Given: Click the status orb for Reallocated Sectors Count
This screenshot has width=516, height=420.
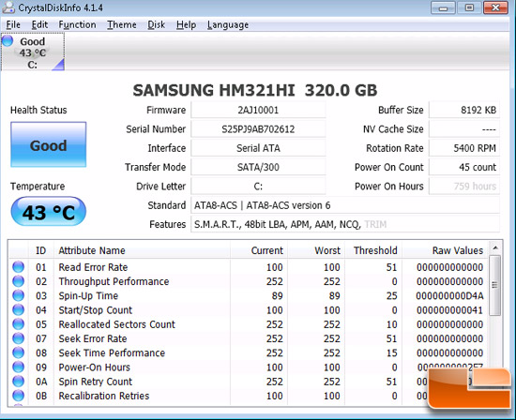Looking at the screenshot, I should (19, 324).
